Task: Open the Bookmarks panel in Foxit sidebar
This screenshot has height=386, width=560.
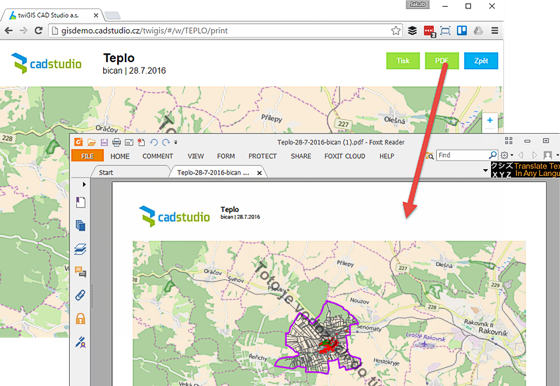Action: pos(81,202)
